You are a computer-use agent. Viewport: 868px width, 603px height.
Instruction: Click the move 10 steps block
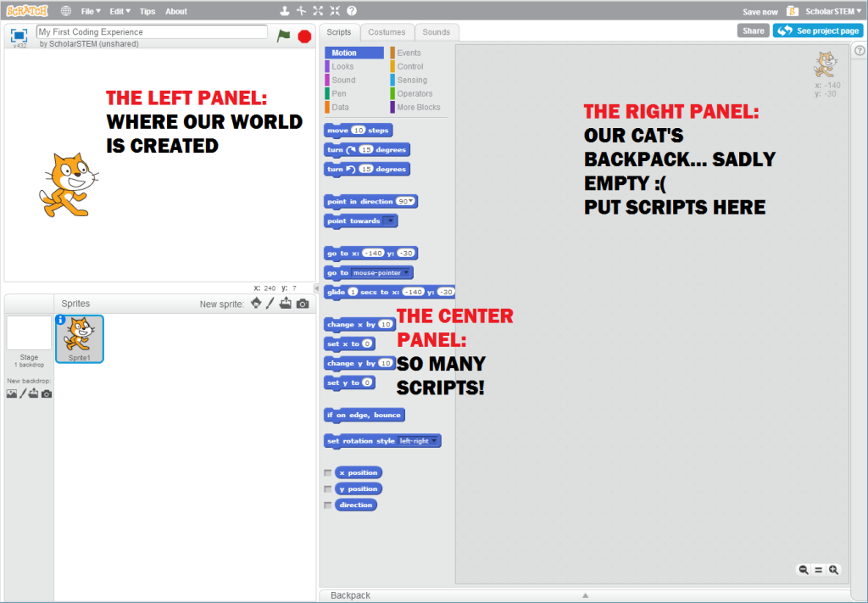click(359, 131)
